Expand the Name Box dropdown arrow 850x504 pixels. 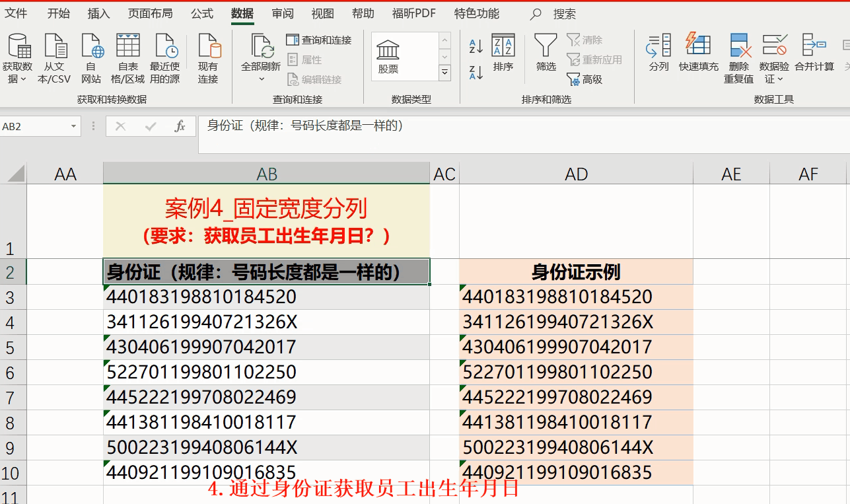[73, 126]
